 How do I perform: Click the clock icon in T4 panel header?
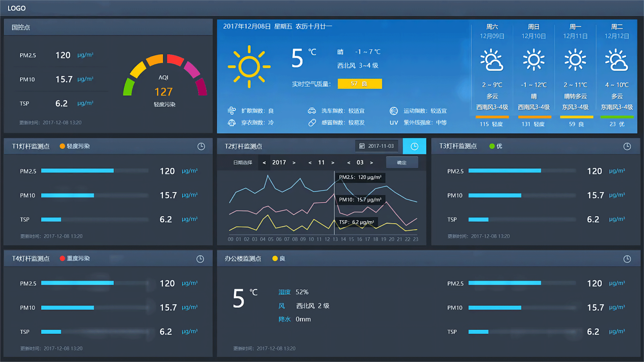click(x=200, y=259)
